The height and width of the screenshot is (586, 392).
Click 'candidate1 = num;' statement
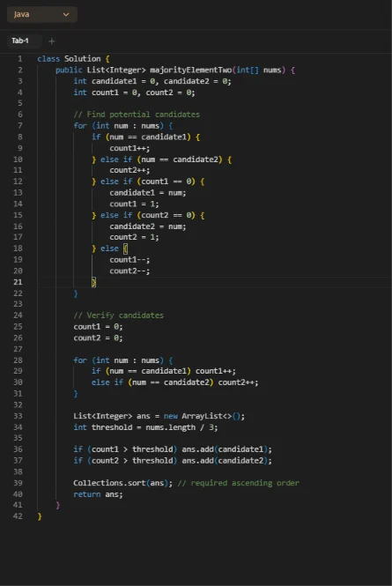[x=148, y=192]
